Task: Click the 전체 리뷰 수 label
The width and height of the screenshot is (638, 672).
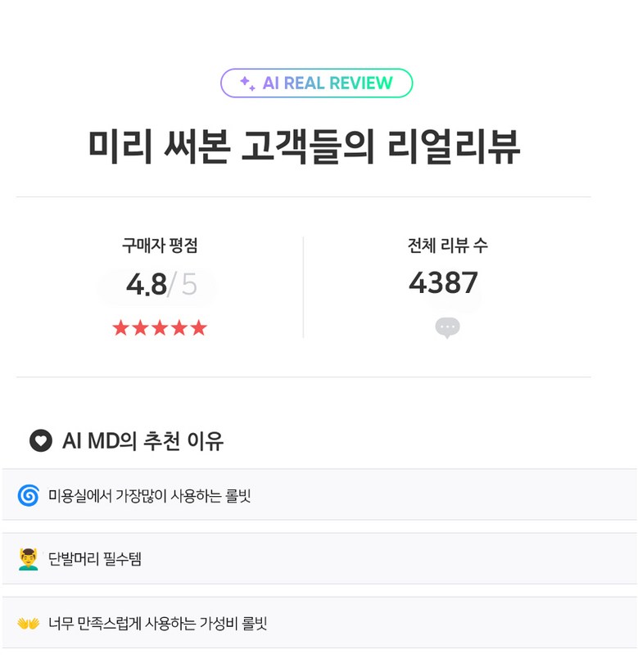Action: coord(447,245)
